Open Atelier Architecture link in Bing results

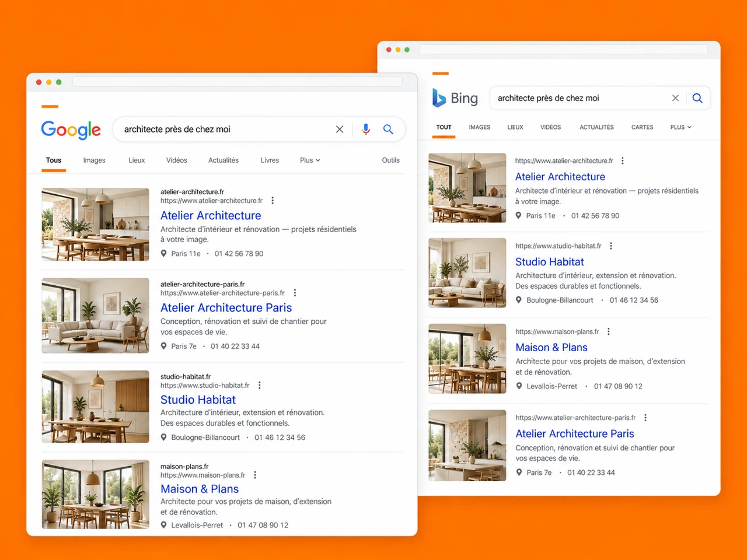pyautogui.click(x=560, y=177)
